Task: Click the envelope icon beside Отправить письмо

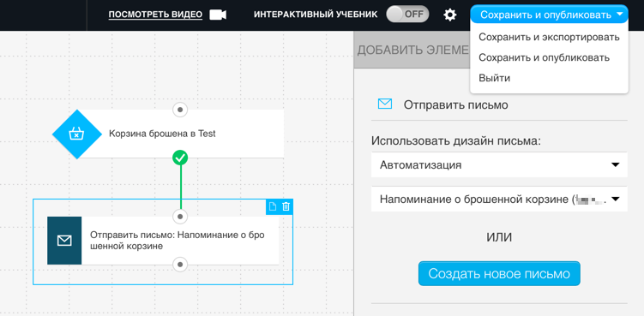Action: [385, 104]
